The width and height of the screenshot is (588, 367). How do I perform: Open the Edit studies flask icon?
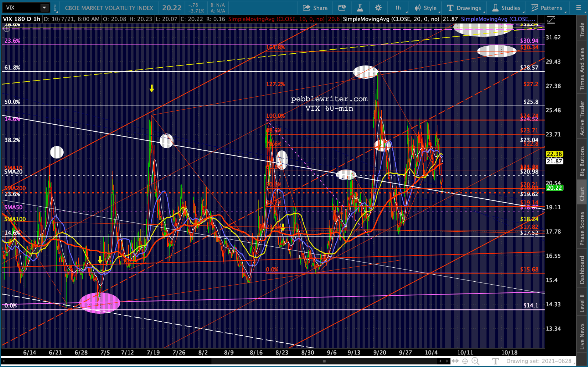pos(360,8)
